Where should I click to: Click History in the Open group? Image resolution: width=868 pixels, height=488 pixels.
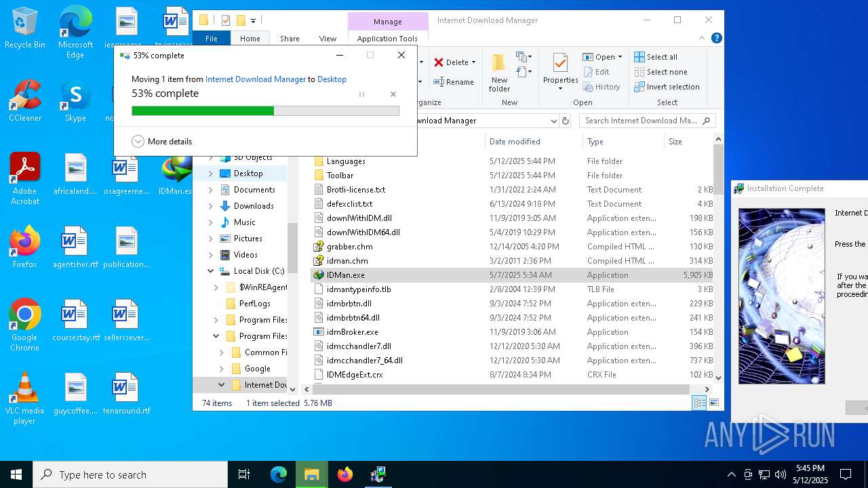(601, 87)
